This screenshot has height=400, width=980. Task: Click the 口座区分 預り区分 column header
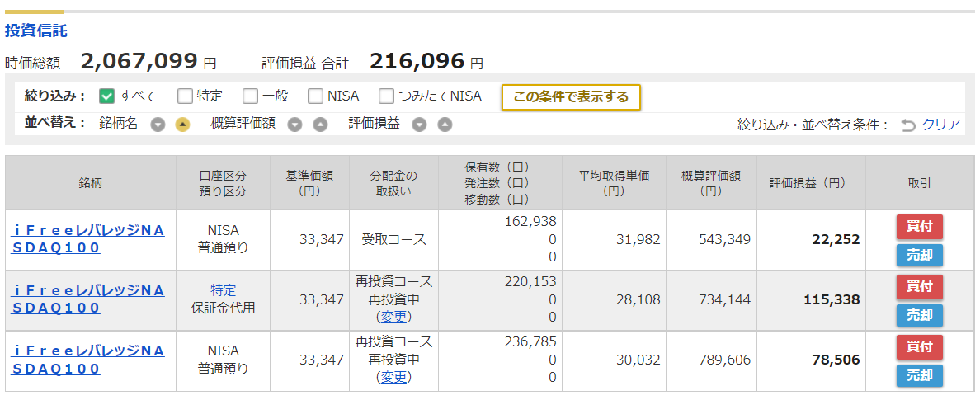pyautogui.click(x=223, y=182)
